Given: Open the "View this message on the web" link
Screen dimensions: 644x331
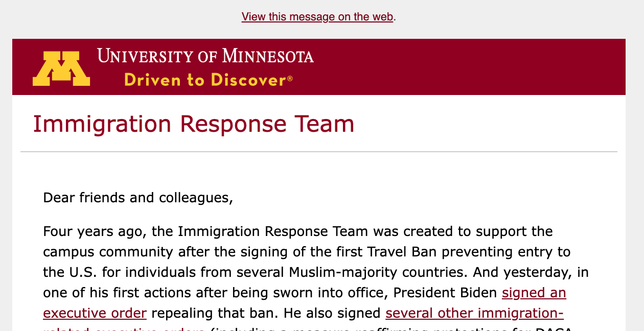Looking at the screenshot, I should (x=317, y=17).
